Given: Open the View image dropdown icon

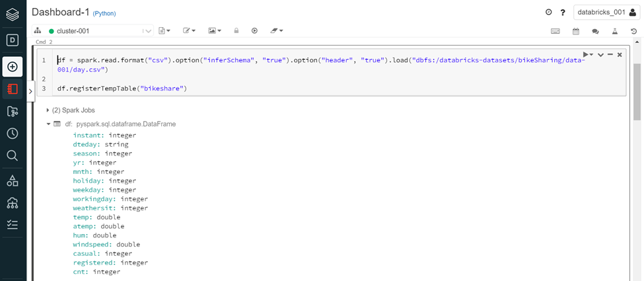Looking at the screenshot, I should coord(215,31).
